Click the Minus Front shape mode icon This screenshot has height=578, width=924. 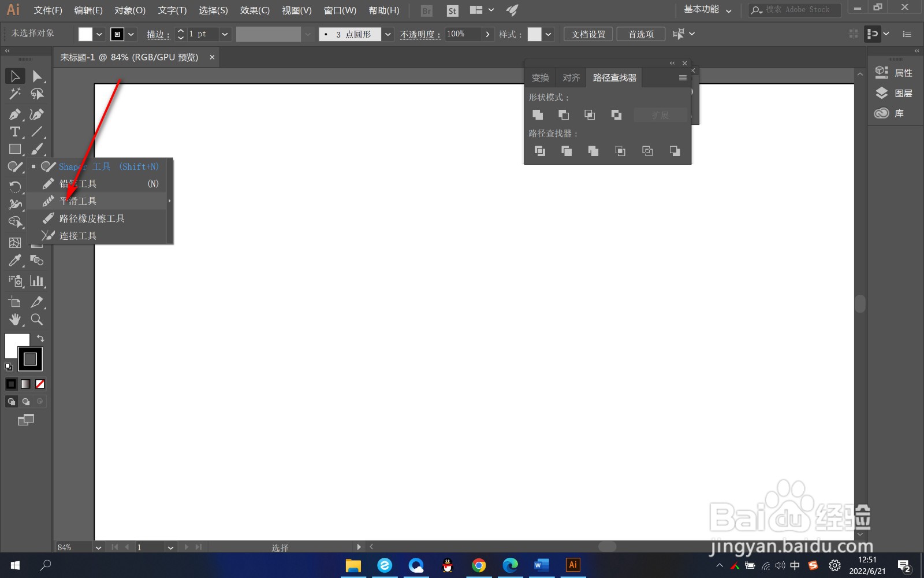coord(564,115)
